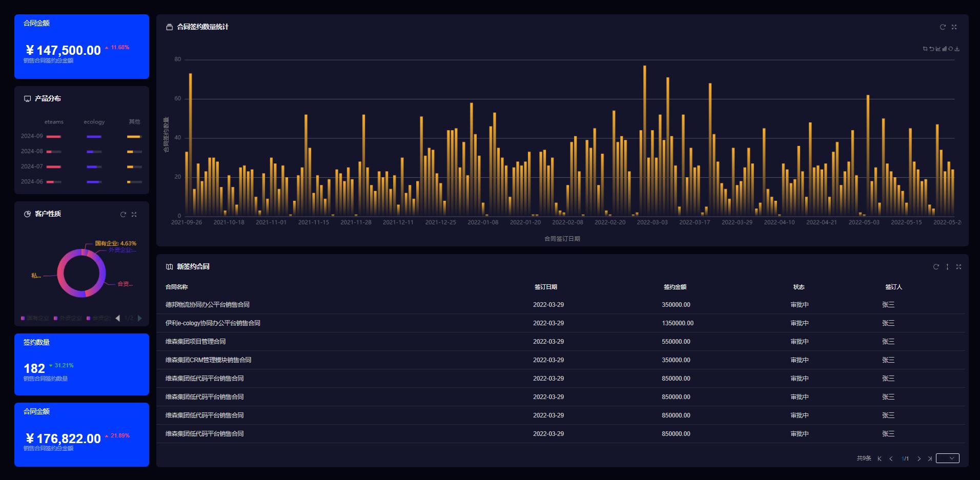980x480 pixels.
Task: Sort table by 合同名称 column header
Action: click(177, 287)
